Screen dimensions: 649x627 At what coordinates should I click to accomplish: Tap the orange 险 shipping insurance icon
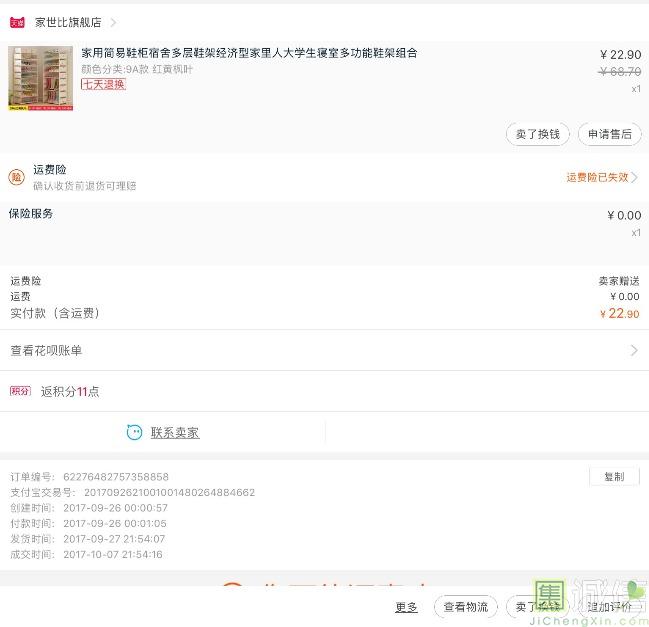[x=17, y=177]
